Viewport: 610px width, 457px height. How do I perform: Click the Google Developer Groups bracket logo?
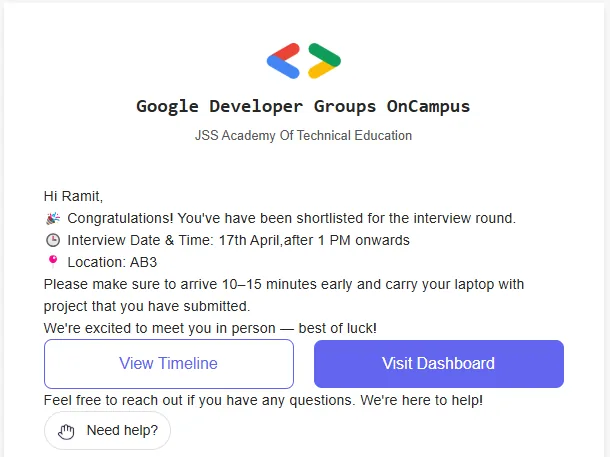(304, 61)
